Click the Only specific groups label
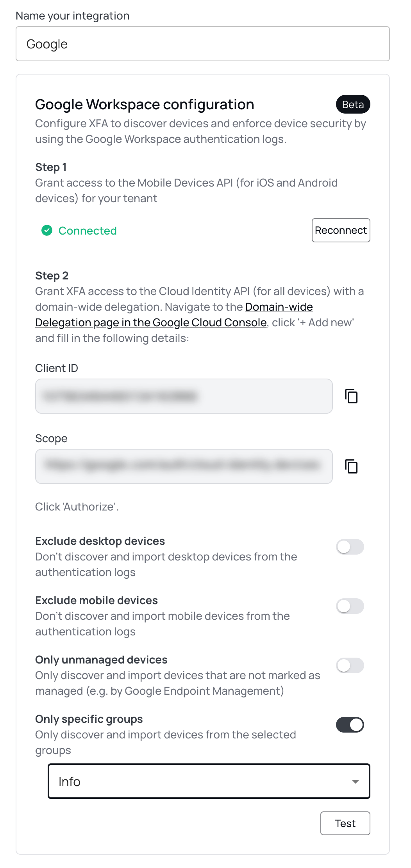 89,719
